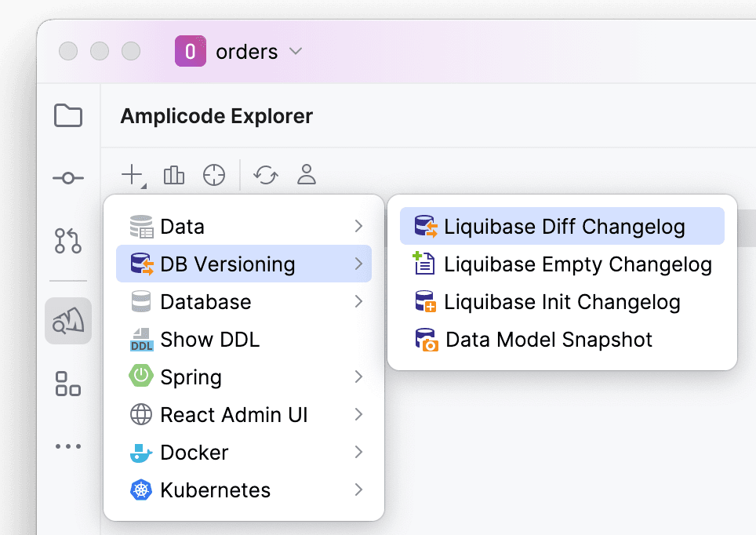Choose Liquibase Init Changelog
The height and width of the screenshot is (535, 756).
tap(562, 301)
